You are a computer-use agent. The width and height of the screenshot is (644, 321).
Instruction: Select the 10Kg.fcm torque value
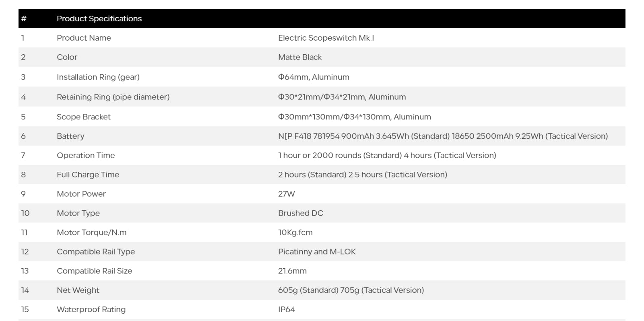pos(295,233)
